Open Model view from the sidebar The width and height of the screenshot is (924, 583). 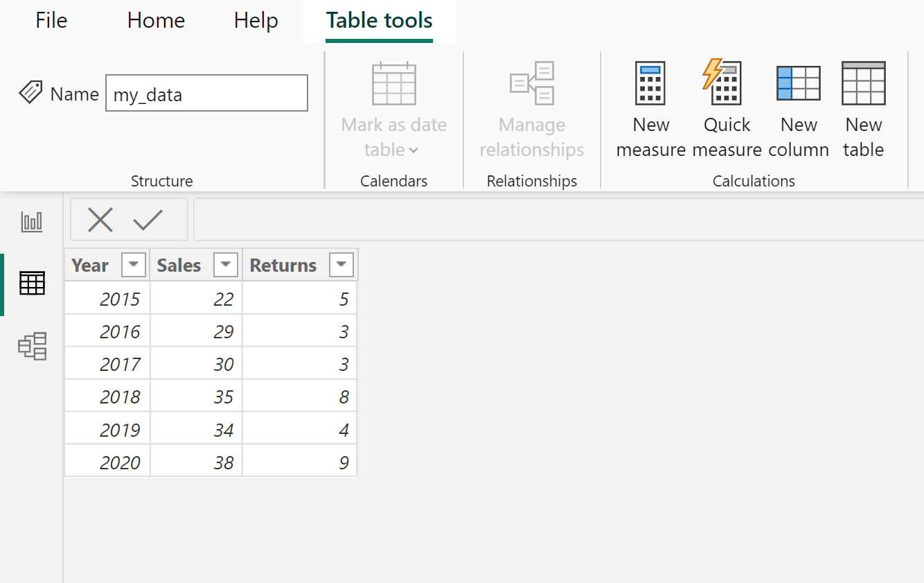coord(31,346)
